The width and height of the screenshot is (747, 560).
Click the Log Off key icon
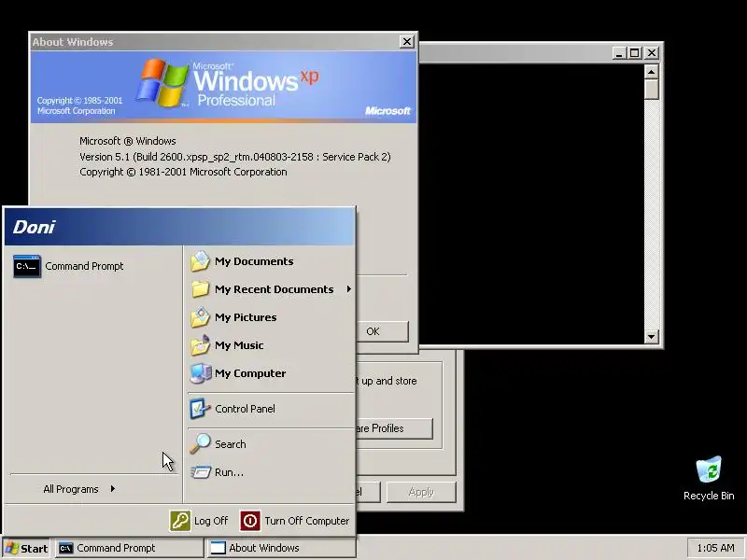pyautogui.click(x=180, y=521)
